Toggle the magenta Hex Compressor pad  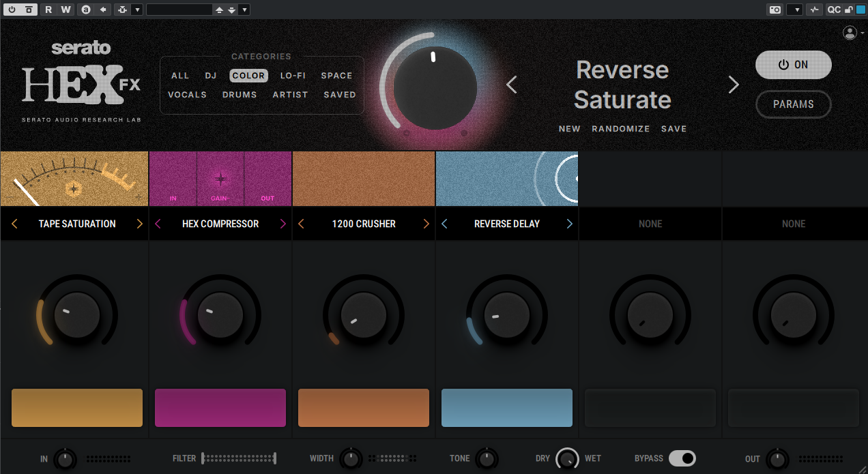(x=220, y=408)
